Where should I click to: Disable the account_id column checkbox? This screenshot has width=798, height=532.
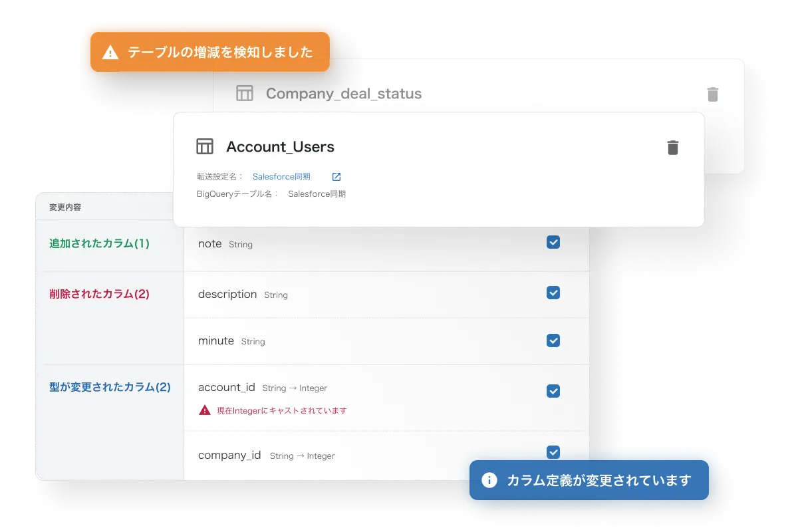(x=553, y=391)
